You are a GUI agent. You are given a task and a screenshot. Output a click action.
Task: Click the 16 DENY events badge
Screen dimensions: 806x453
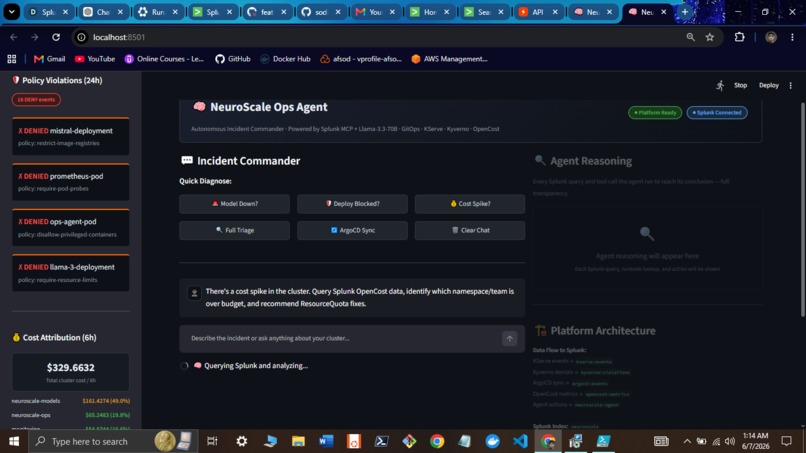click(x=36, y=100)
